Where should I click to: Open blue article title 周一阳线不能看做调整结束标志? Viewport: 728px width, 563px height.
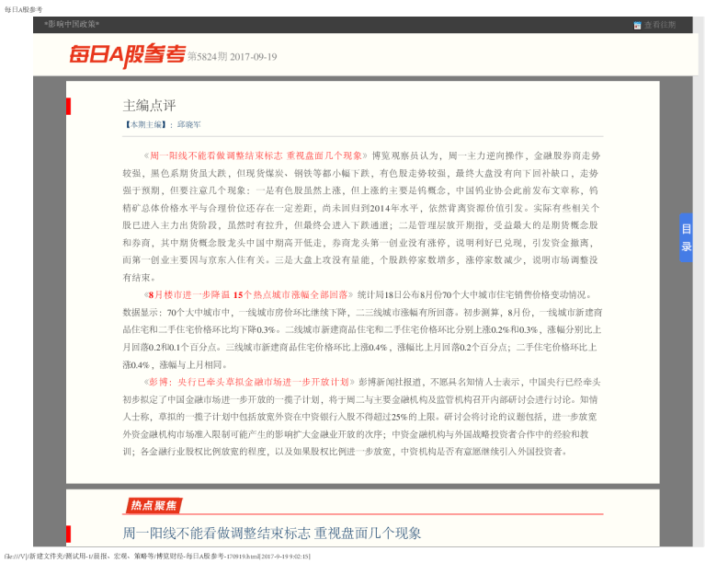click(x=271, y=533)
